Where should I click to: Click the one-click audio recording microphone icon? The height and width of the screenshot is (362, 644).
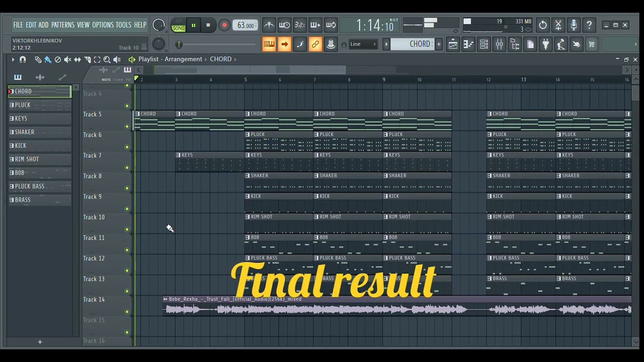point(574,25)
